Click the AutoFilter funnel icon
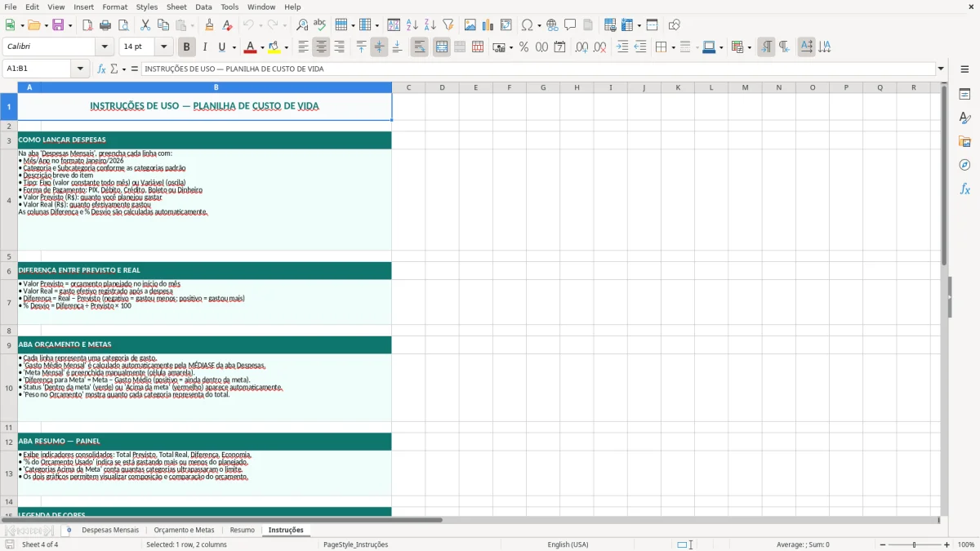Viewport: 980px width, 551px height. (x=448, y=25)
